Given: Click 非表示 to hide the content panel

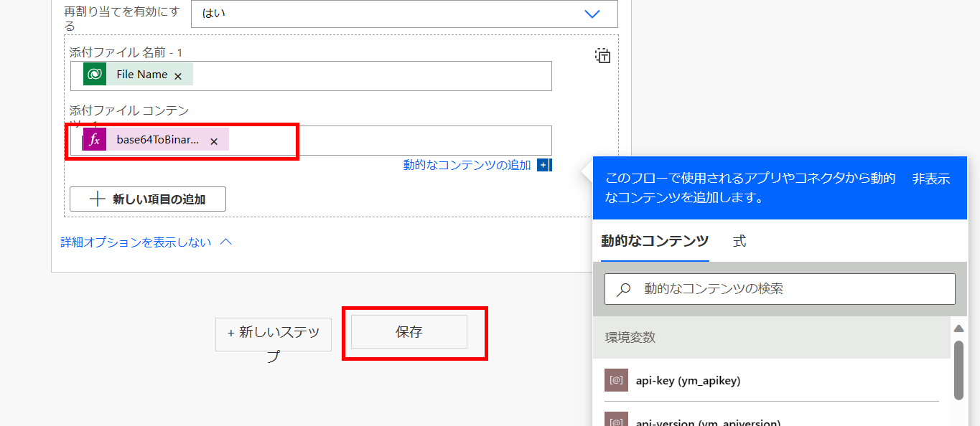Looking at the screenshot, I should click(931, 179).
